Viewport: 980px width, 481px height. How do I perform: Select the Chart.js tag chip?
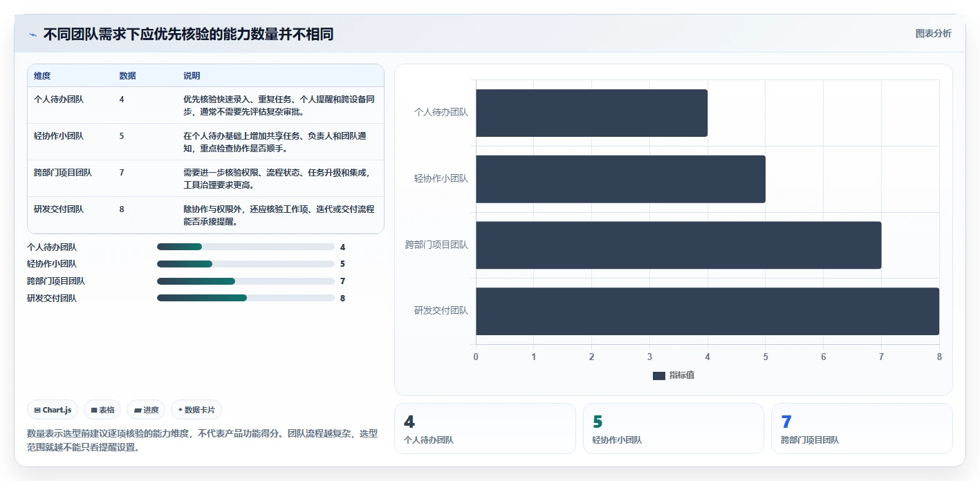(x=53, y=410)
